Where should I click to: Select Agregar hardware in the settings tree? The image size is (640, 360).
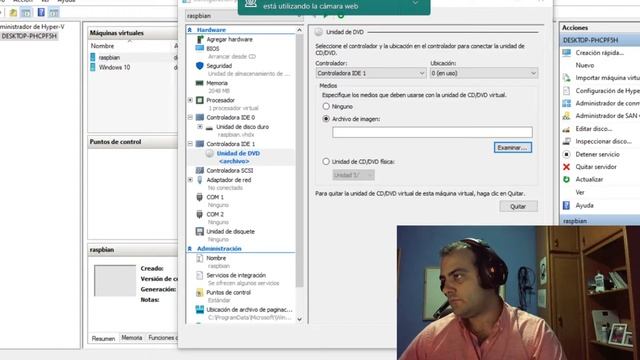229,40
